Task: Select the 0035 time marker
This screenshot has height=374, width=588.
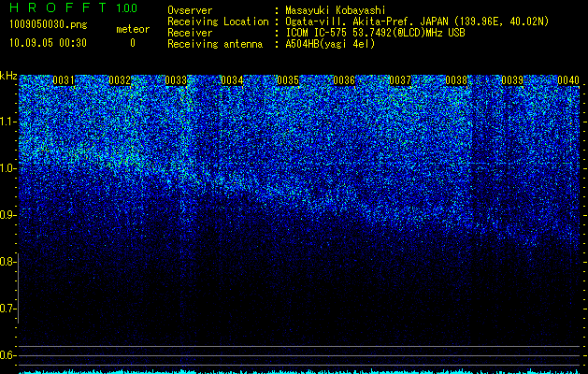Action: pos(288,80)
